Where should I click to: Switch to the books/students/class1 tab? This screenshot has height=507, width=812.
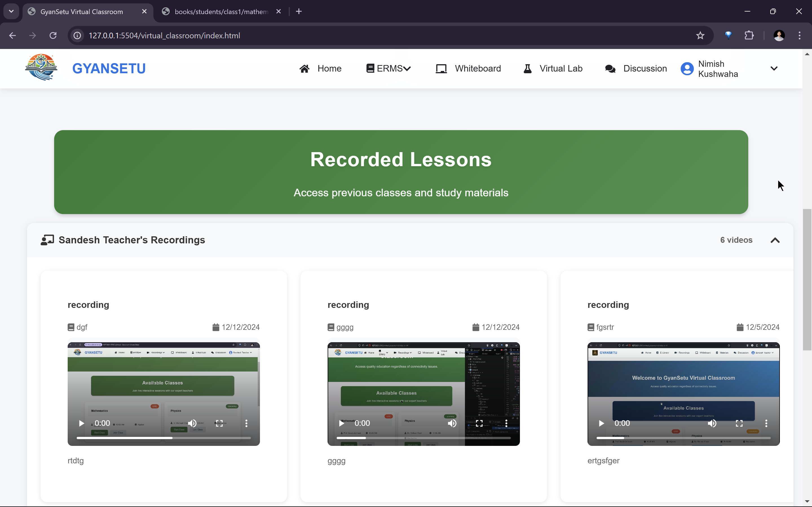[221, 12]
